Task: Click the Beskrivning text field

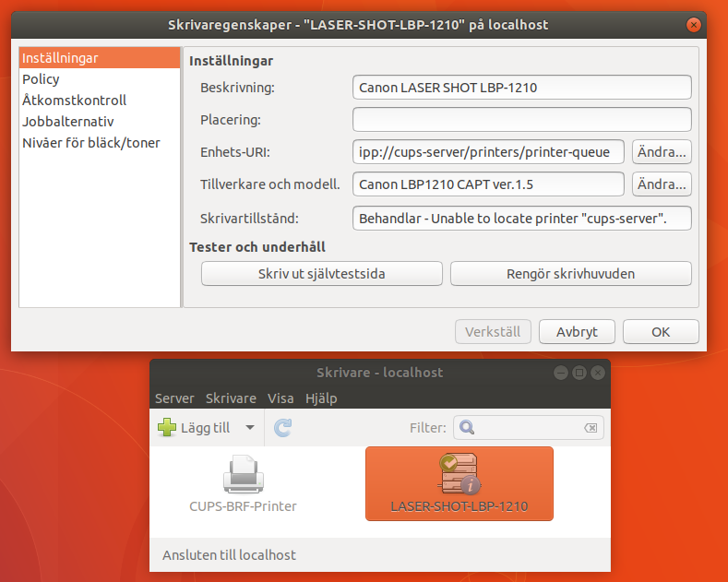Action: tap(522, 88)
